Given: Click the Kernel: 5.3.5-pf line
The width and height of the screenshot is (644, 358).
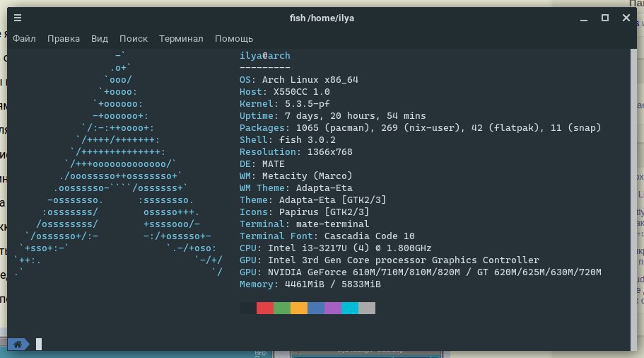Looking at the screenshot, I should (285, 103).
